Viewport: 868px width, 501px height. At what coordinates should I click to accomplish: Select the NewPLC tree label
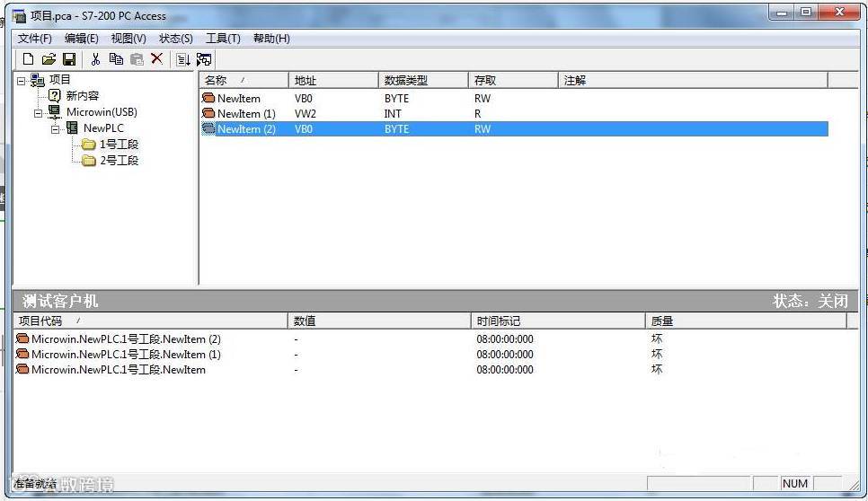click(103, 127)
